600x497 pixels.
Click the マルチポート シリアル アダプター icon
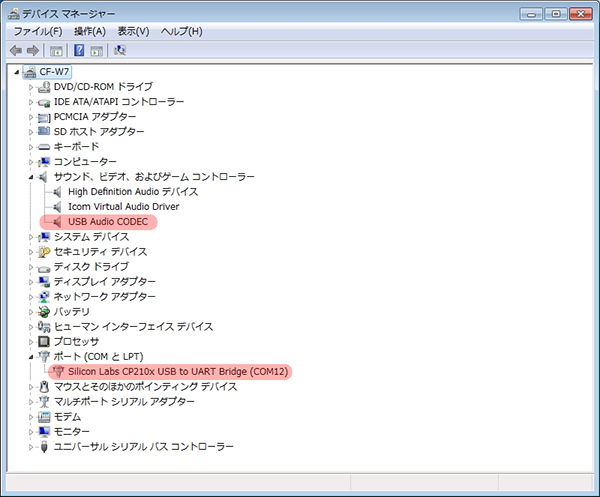[44, 402]
